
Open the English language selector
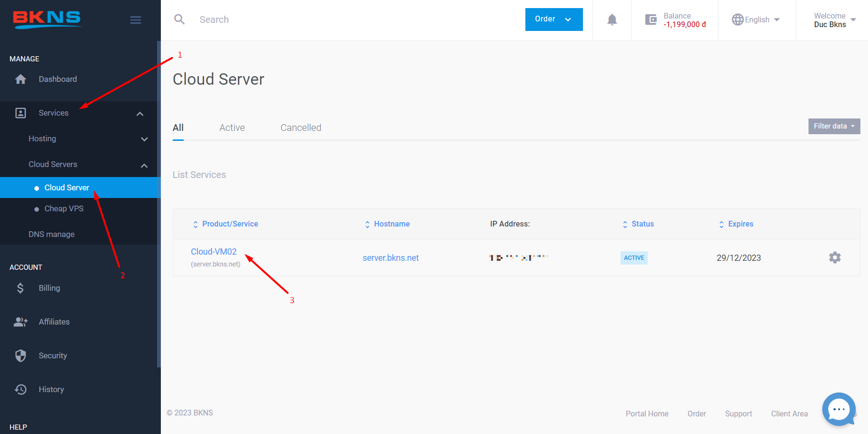(756, 20)
